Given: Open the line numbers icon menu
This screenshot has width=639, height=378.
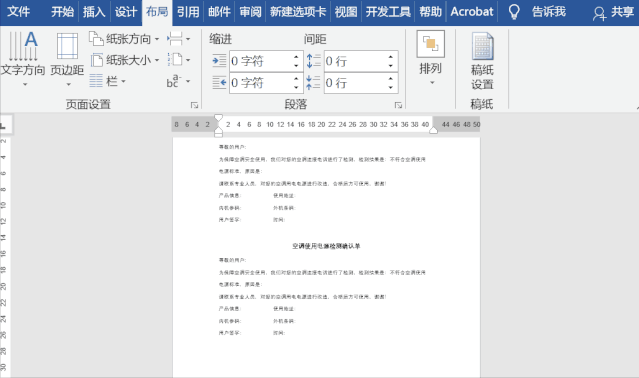Looking at the screenshot, I should tap(178, 60).
